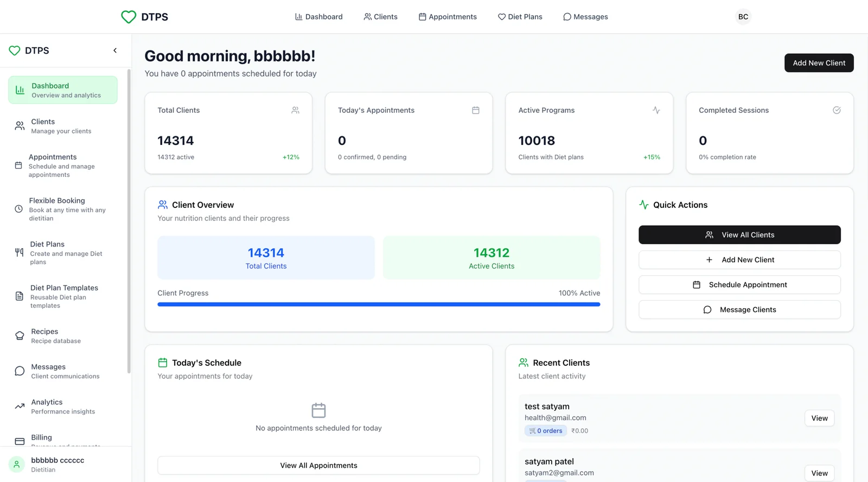Open the bbbbbb cccccc profile in sidebar

tap(58, 464)
